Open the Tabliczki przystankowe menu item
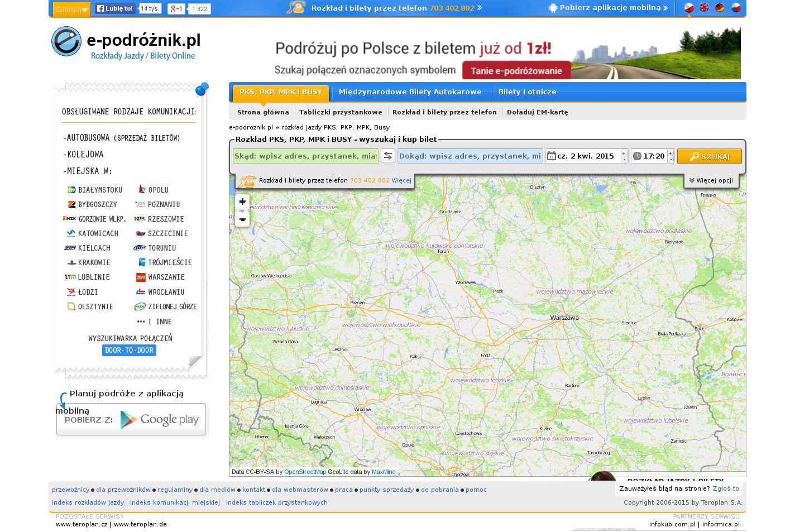The width and height of the screenshot is (795, 532). 341,112
